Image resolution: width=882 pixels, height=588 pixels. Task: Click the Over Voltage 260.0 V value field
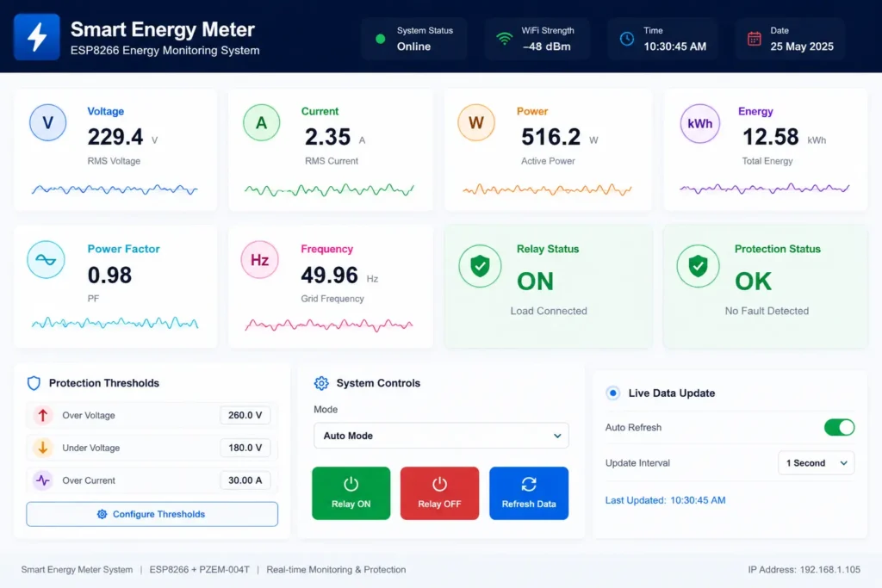click(245, 416)
